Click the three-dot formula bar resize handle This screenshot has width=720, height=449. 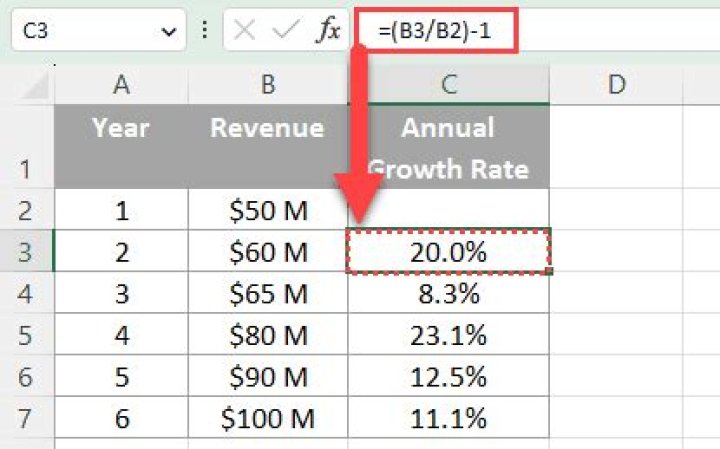[205, 31]
